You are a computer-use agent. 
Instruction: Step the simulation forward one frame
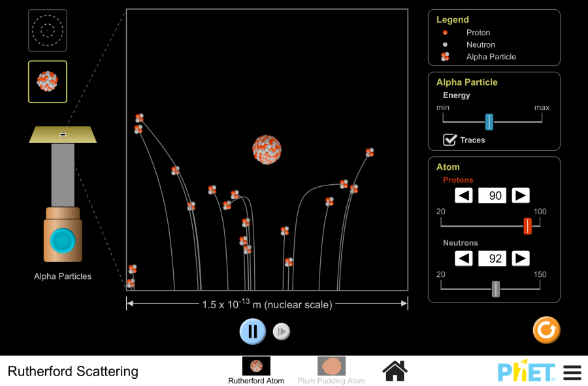pyautogui.click(x=281, y=332)
